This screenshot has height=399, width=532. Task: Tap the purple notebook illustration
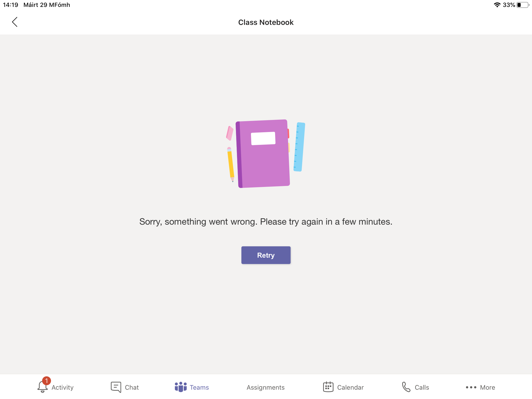(263, 154)
